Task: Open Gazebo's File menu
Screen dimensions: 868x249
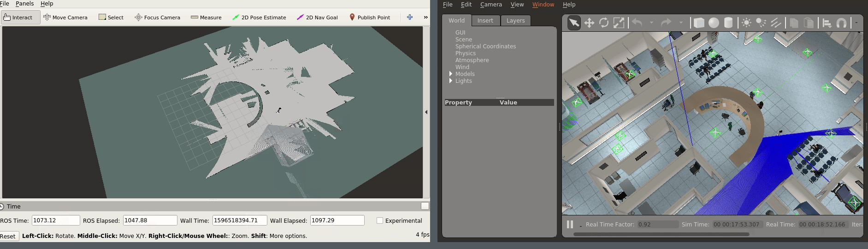Action: (448, 4)
